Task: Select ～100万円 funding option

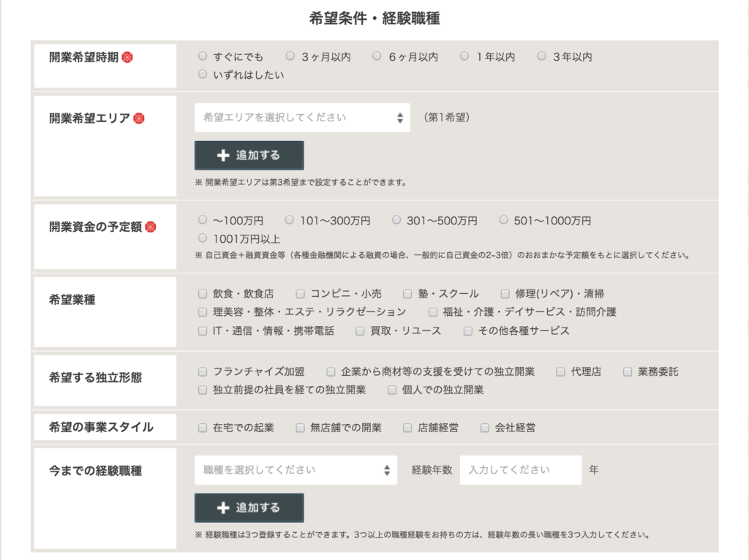Action: (203, 220)
